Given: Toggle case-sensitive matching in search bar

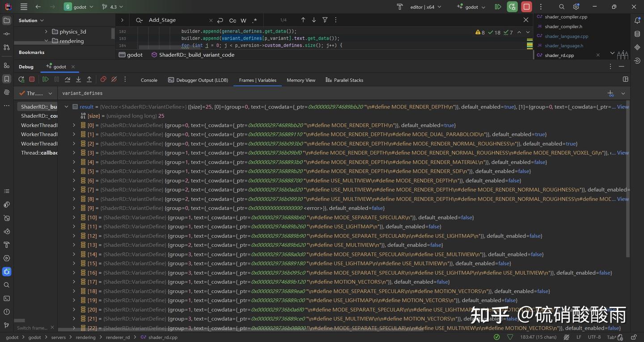Looking at the screenshot, I should (232, 21).
